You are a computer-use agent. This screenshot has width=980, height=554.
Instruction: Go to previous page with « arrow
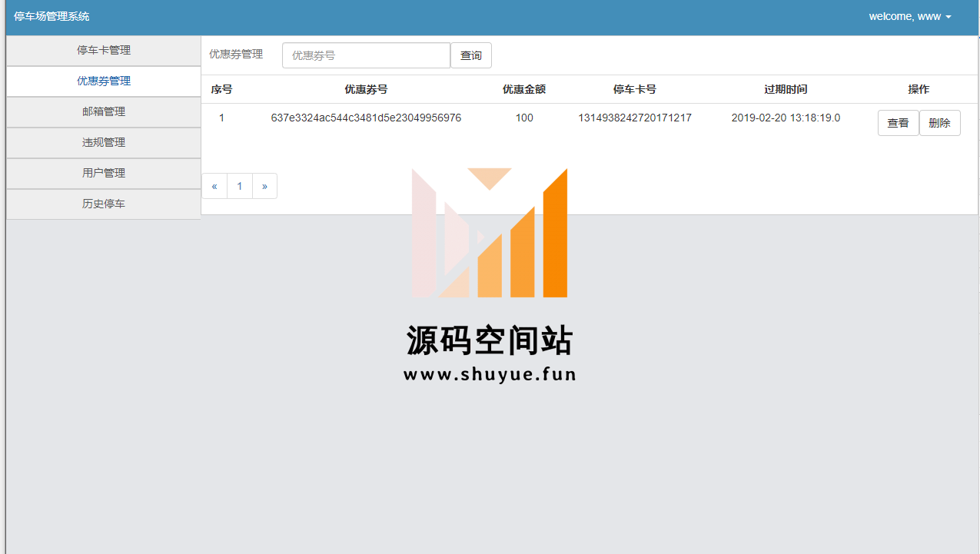214,186
